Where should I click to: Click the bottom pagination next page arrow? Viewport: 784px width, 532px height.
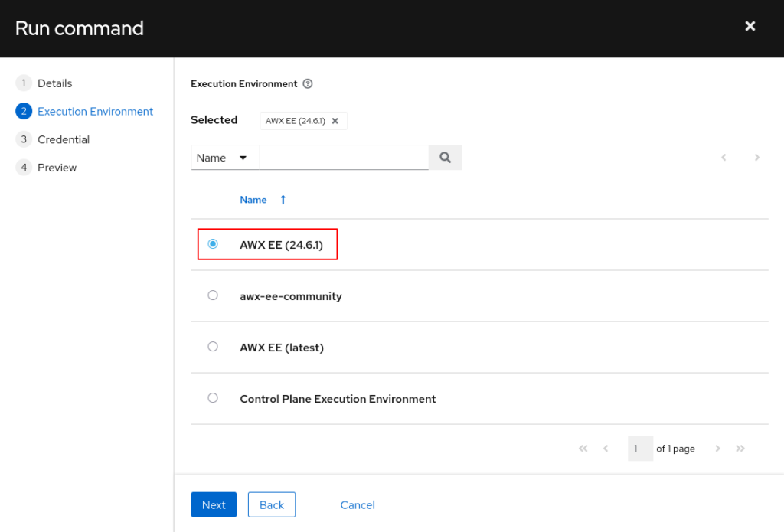[717, 449]
